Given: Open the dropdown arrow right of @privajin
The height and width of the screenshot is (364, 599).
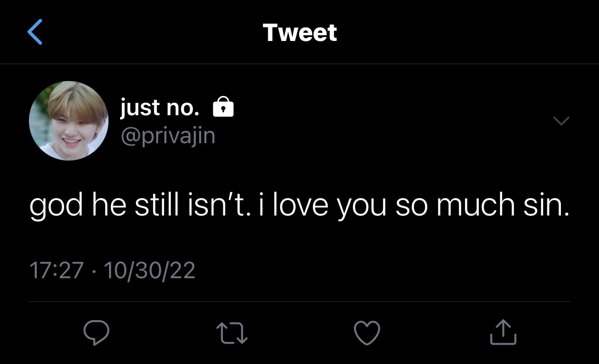Looking at the screenshot, I should click(x=561, y=121).
